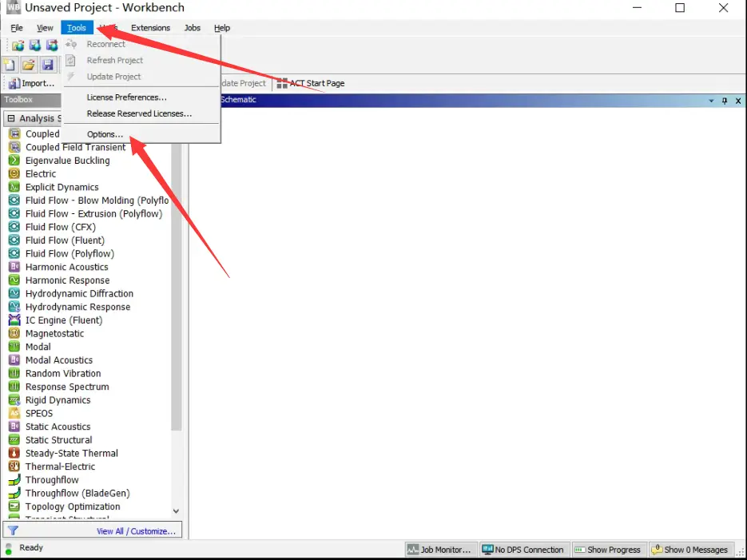Open the Extensions menu

coord(150,28)
